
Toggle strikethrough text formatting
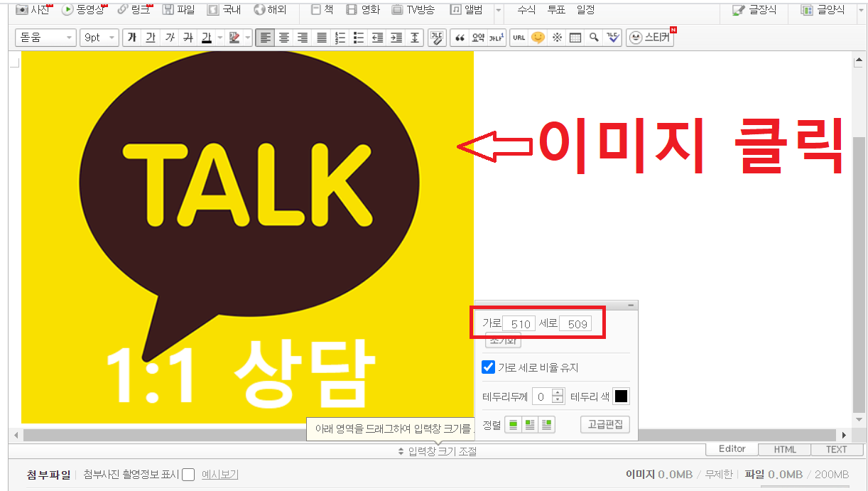[x=188, y=38]
